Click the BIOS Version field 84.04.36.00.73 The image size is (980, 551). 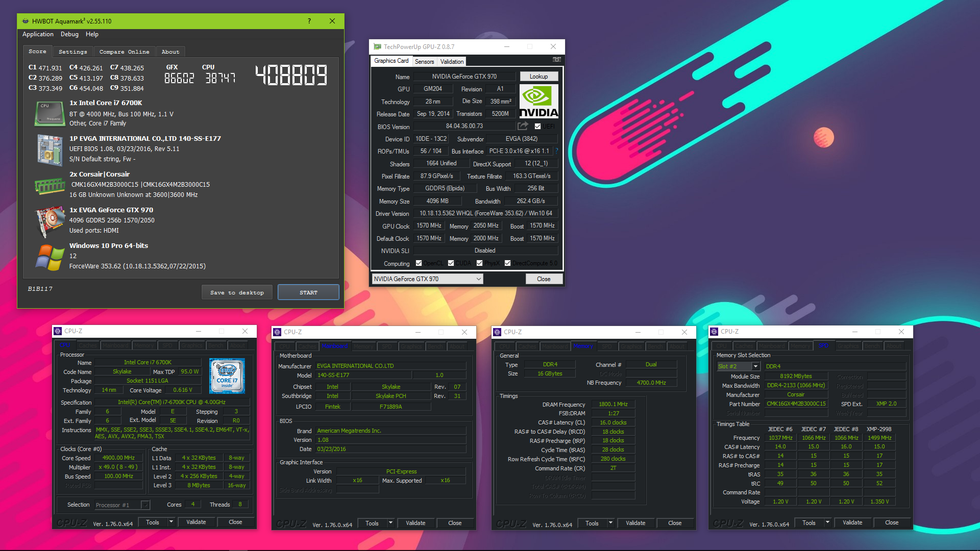[464, 126]
